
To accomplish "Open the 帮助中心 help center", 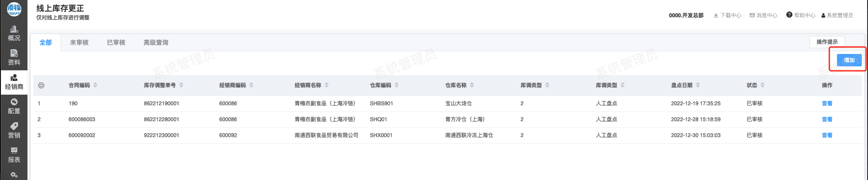I will pos(801,15).
